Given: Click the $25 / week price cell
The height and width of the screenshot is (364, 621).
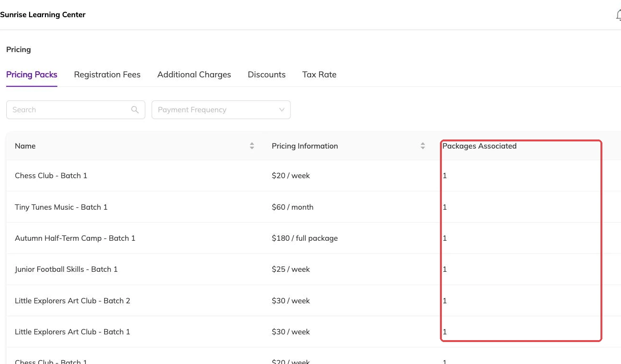Looking at the screenshot, I should click(291, 269).
